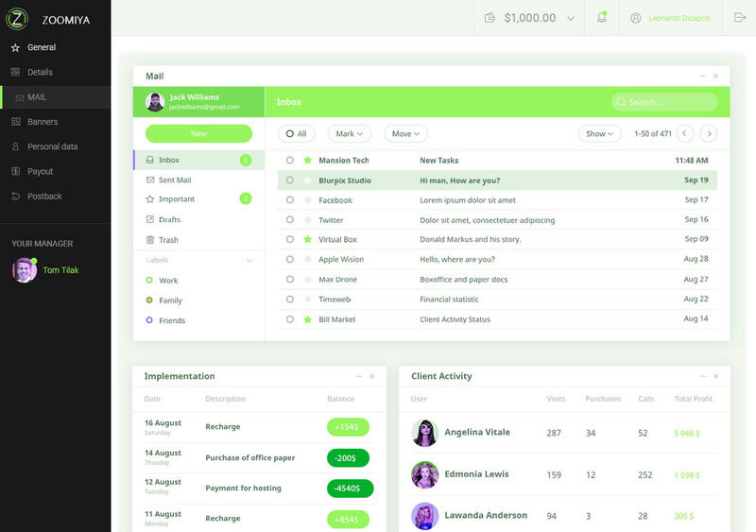Open Banners in the left sidebar
The width and height of the screenshot is (756, 532).
tap(42, 122)
